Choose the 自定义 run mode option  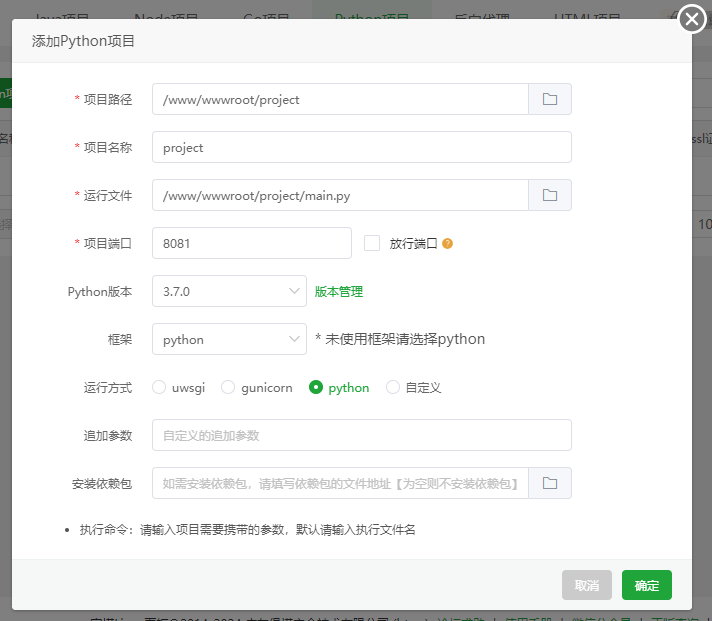pos(393,387)
